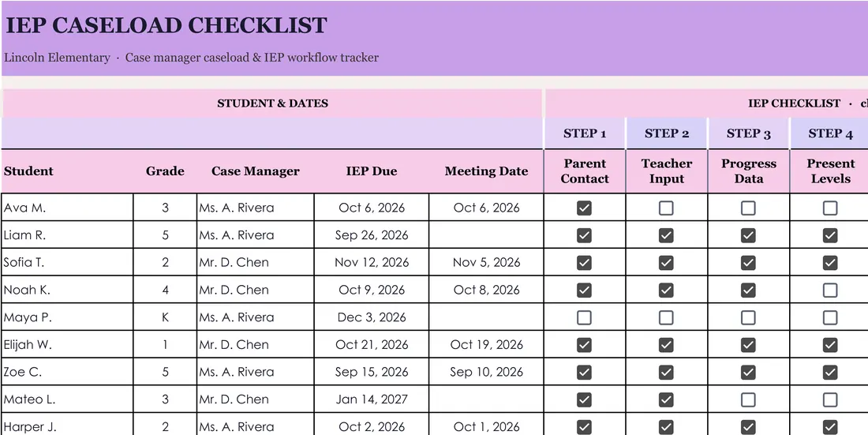Viewport: 868px width, 435px height.
Task: Uncheck Parent Contact for Mateo L.
Action: coord(584,399)
